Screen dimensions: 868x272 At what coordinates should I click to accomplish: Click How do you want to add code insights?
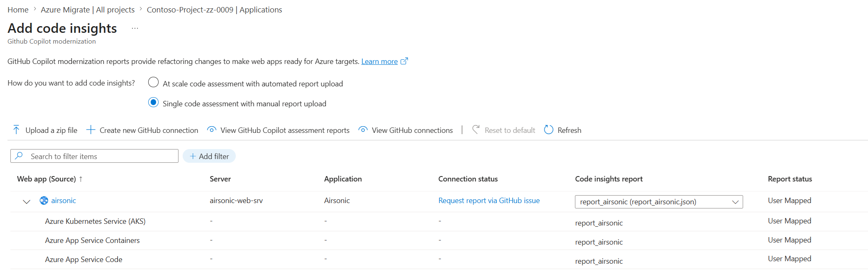pyautogui.click(x=71, y=83)
